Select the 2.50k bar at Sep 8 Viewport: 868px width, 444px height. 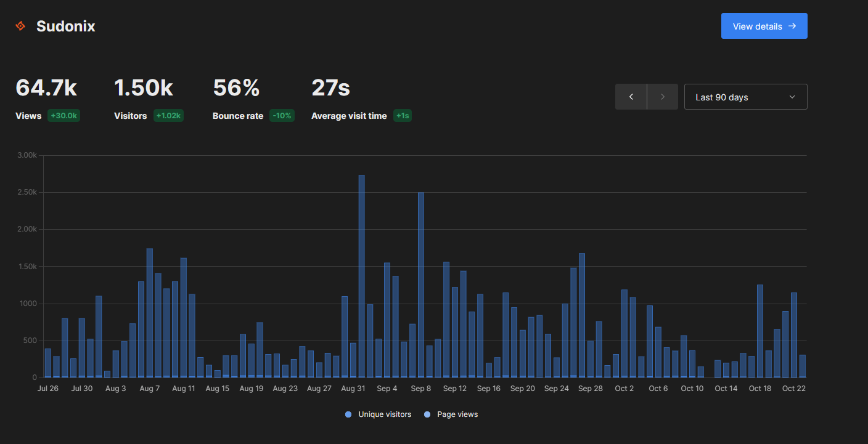[x=420, y=285]
